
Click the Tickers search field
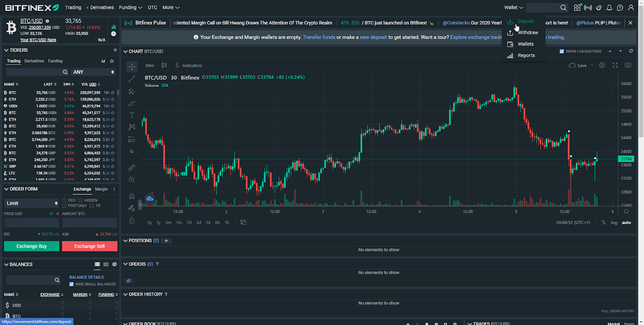tap(37, 72)
